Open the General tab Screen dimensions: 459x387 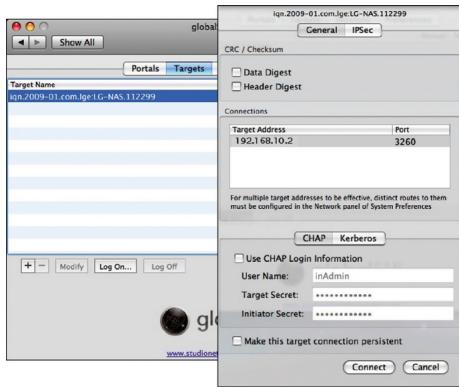321,30
